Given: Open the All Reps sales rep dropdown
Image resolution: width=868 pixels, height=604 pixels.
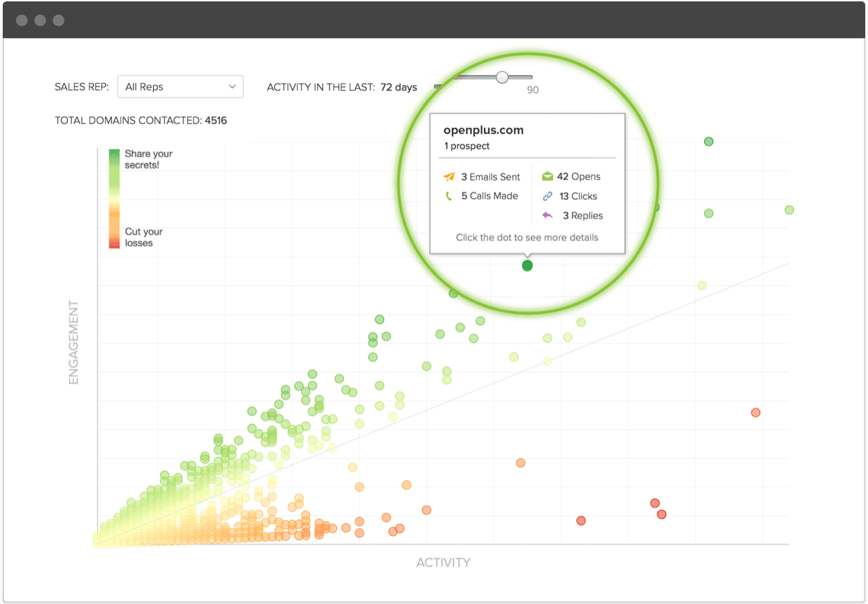Looking at the screenshot, I should pos(180,87).
